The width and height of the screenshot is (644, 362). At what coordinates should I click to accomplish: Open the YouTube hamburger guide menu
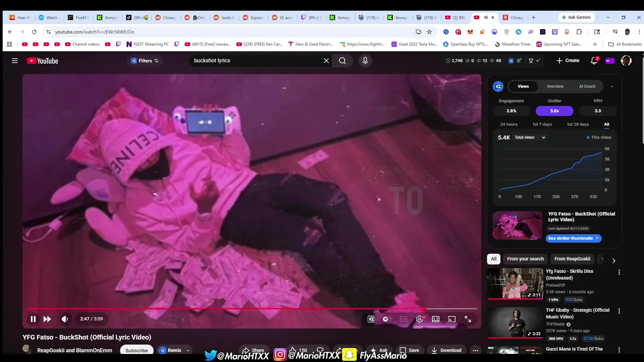point(15,61)
